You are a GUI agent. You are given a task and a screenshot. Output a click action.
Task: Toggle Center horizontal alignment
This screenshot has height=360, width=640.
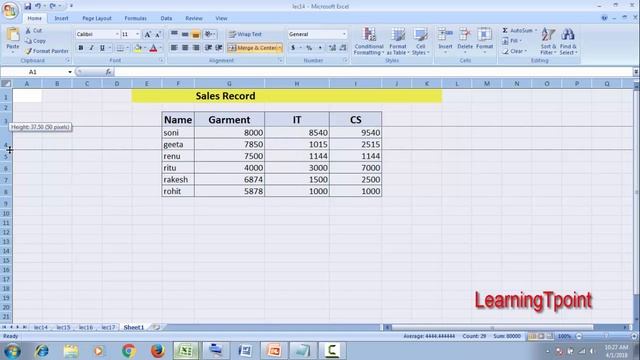click(185, 48)
